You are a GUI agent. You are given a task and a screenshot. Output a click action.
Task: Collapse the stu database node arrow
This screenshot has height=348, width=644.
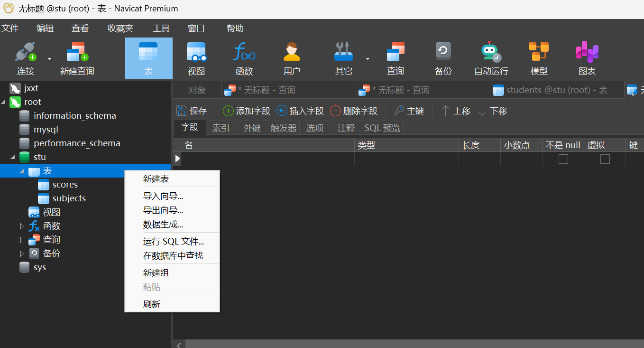click(x=13, y=157)
